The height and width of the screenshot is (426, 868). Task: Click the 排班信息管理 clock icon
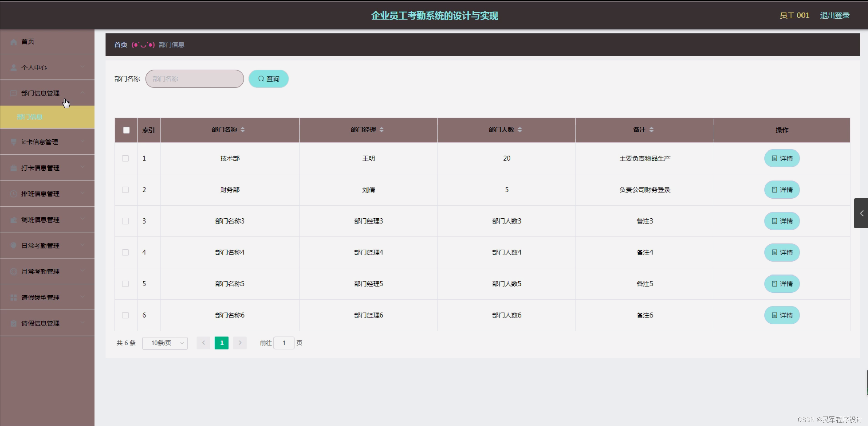pyautogui.click(x=14, y=194)
